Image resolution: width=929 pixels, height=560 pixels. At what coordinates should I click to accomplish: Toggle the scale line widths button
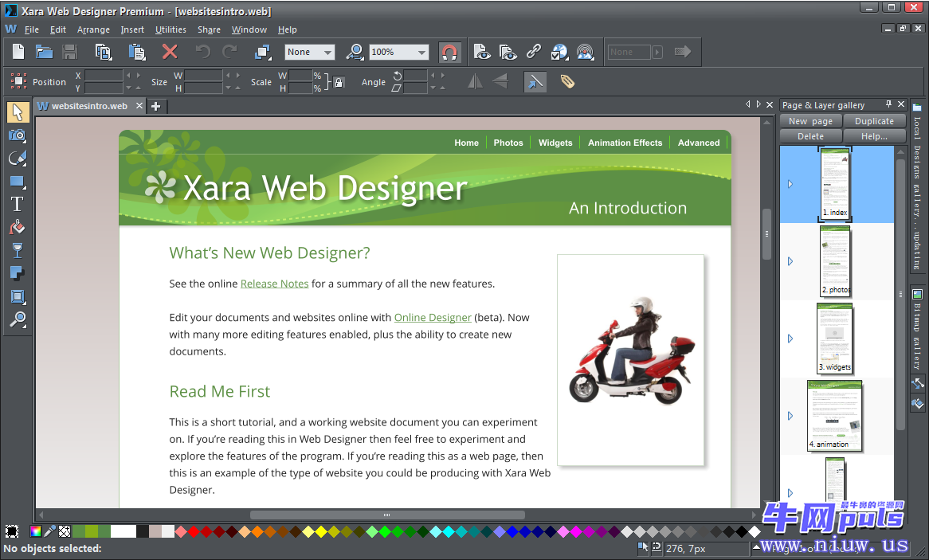pyautogui.click(x=535, y=82)
